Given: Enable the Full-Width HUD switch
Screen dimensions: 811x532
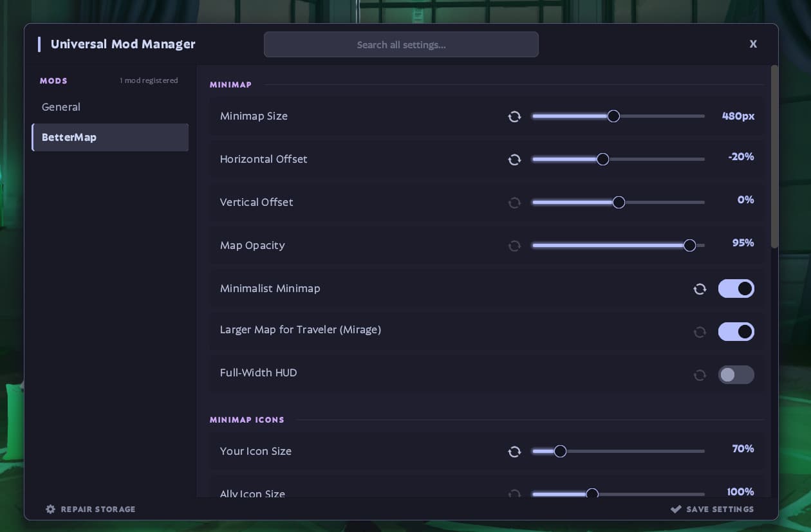Looking at the screenshot, I should point(736,375).
